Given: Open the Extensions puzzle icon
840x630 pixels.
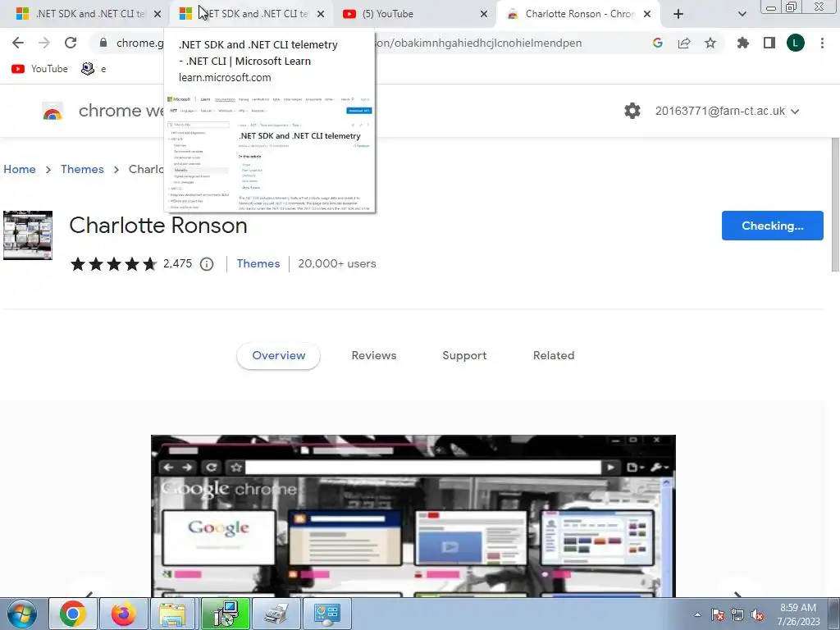Looking at the screenshot, I should point(743,43).
